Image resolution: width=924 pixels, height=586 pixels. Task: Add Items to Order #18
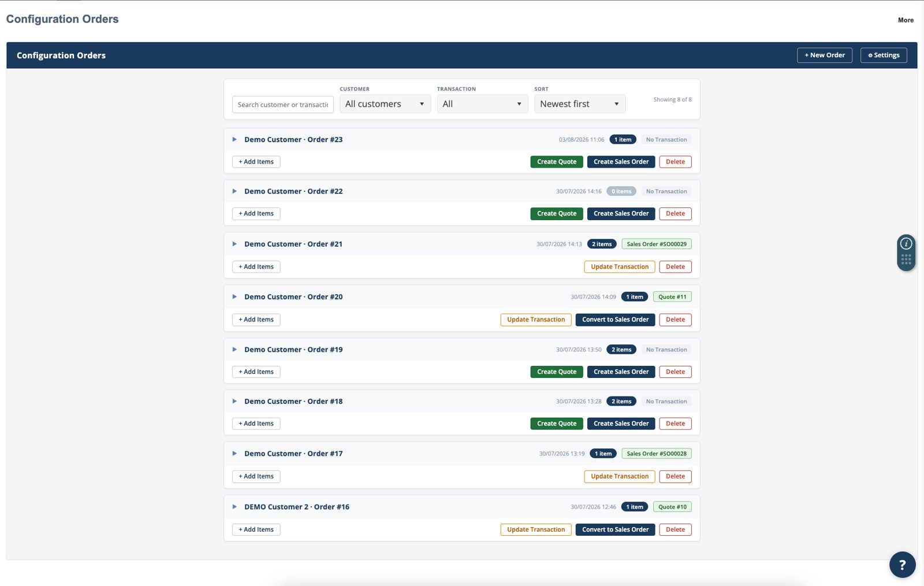click(x=256, y=424)
